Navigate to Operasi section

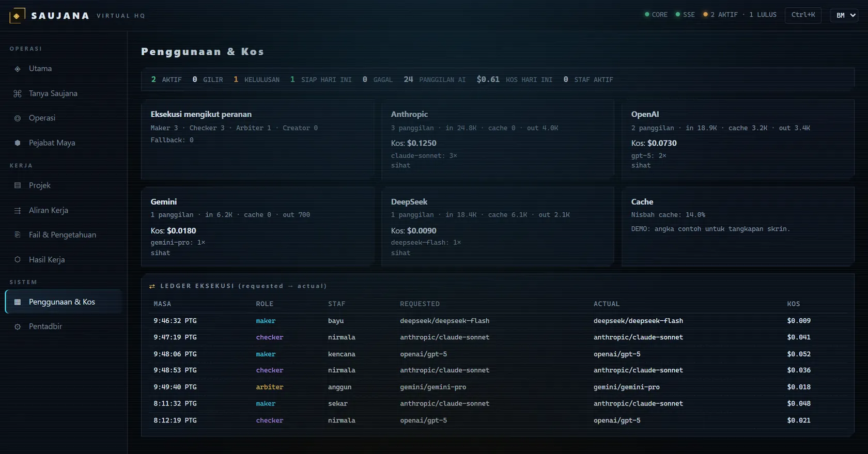pyautogui.click(x=64, y=118)
